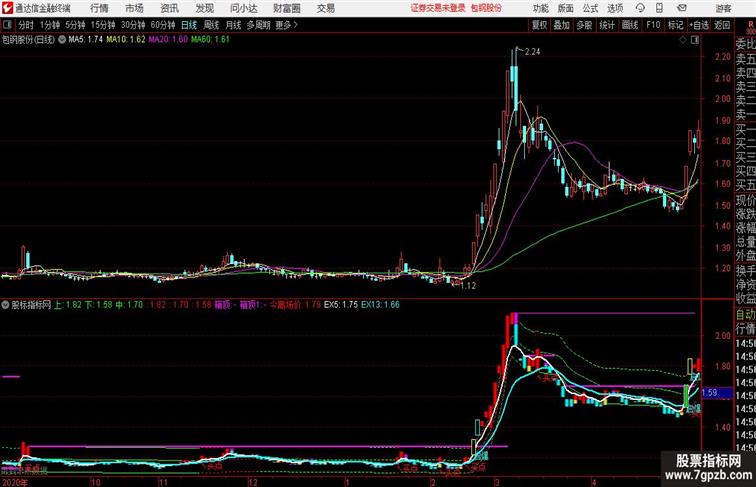This screenshot has height=487, width=756.
Task: Switch to 5分钟 period
Action: (x=75, y=25)
